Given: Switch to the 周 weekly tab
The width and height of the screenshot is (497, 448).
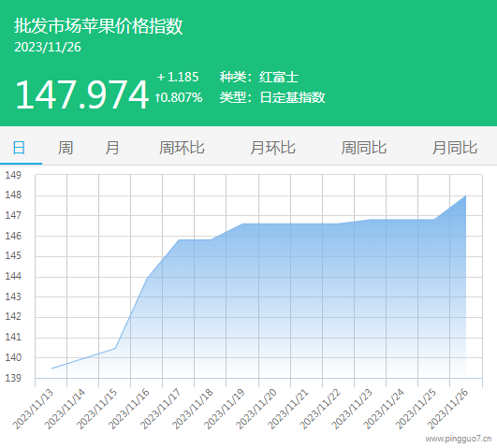Looking at the screenshot, I should click(66, 148).
